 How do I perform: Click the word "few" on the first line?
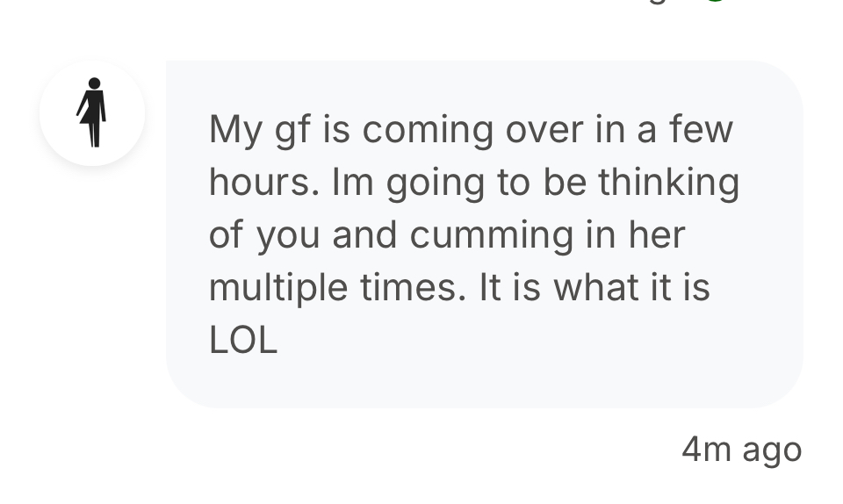click(701, 129)
